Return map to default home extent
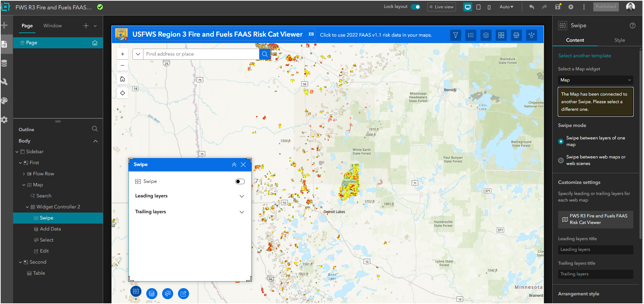The height and width of the screenshot is (304, 644). (122, 79)
